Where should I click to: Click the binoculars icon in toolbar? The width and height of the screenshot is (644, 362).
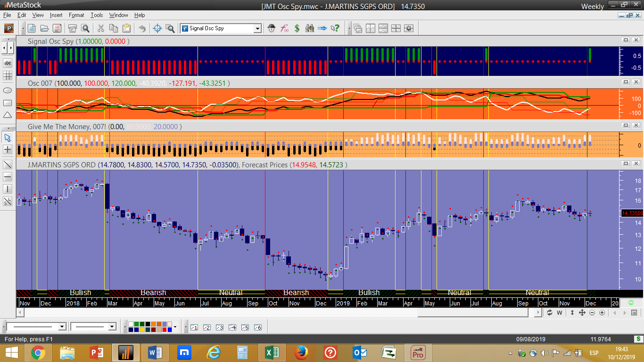pos(309,28)
